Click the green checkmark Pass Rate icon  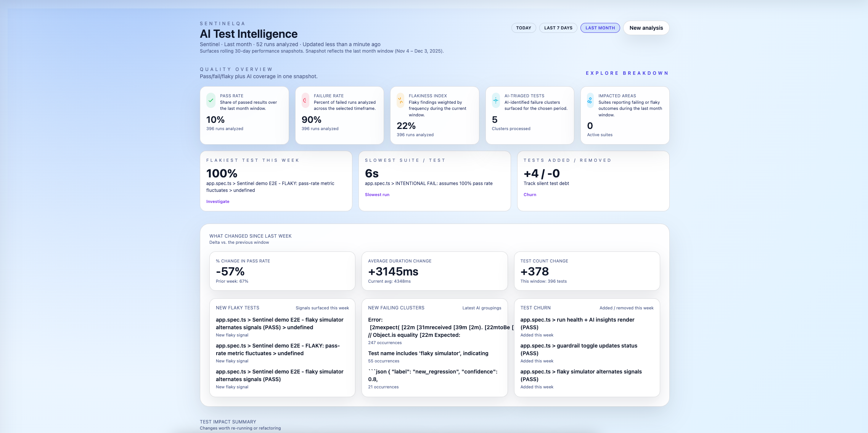tap(211, 100)
